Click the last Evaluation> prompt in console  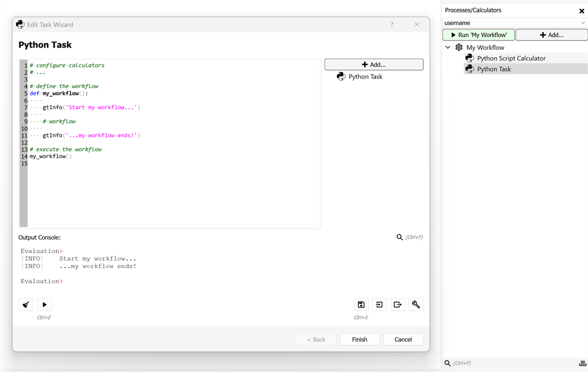[42, 281]
